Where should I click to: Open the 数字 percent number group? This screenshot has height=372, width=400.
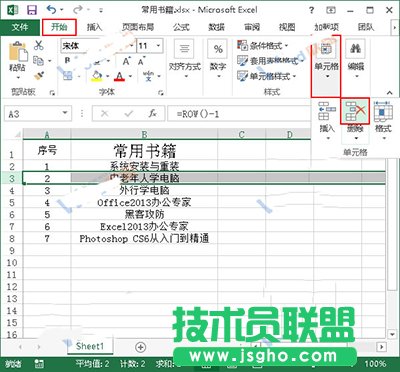[x=218, y=59]
